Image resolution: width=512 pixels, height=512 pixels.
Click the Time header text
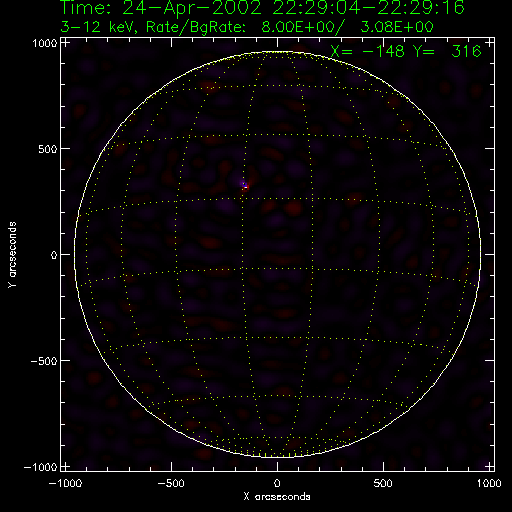(262, 8)
